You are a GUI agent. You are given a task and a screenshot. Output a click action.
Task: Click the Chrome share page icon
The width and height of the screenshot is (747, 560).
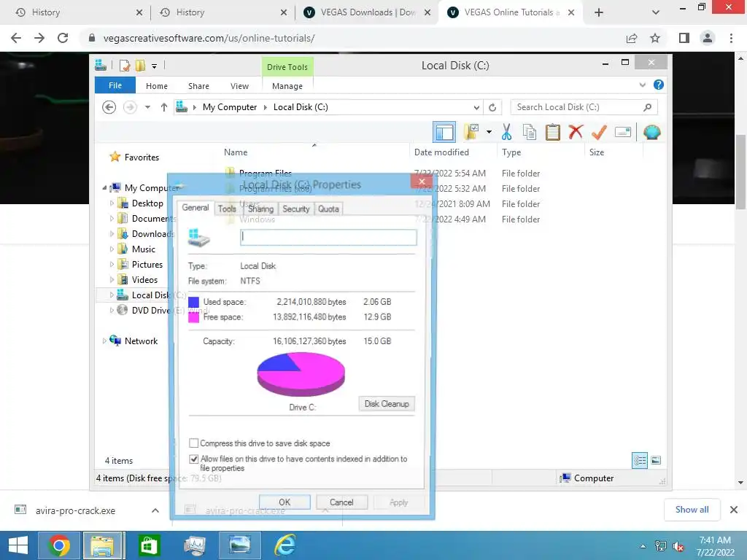(632, 38)
